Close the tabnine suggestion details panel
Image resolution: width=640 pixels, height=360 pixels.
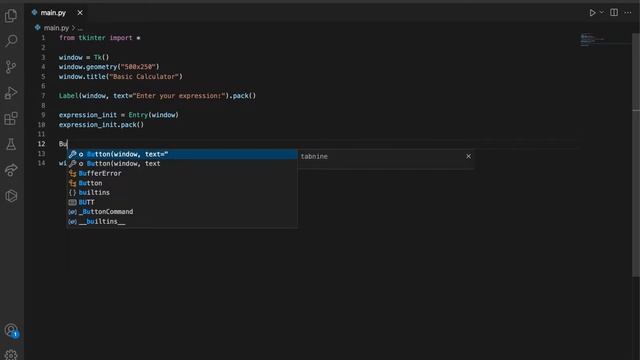[468, 156]
